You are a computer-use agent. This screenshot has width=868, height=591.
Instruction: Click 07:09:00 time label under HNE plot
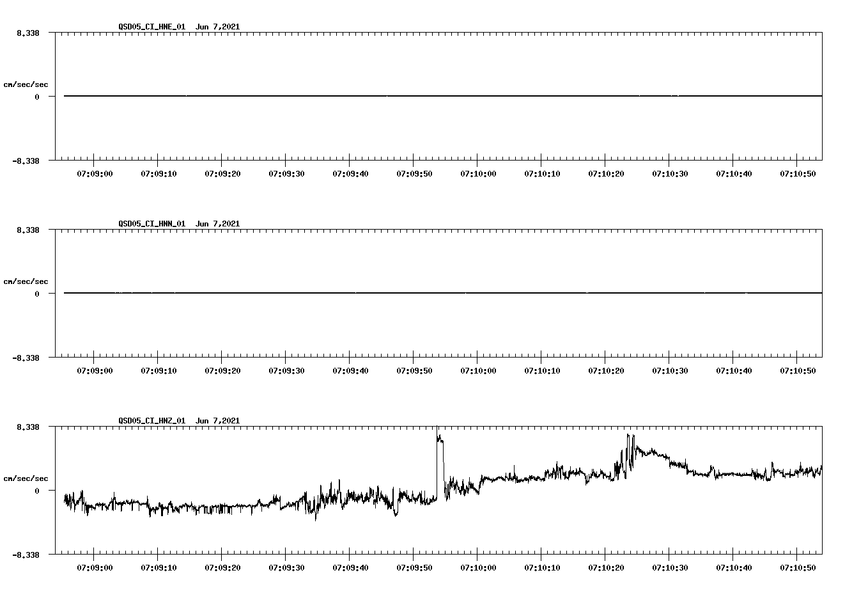pos(95,173)
